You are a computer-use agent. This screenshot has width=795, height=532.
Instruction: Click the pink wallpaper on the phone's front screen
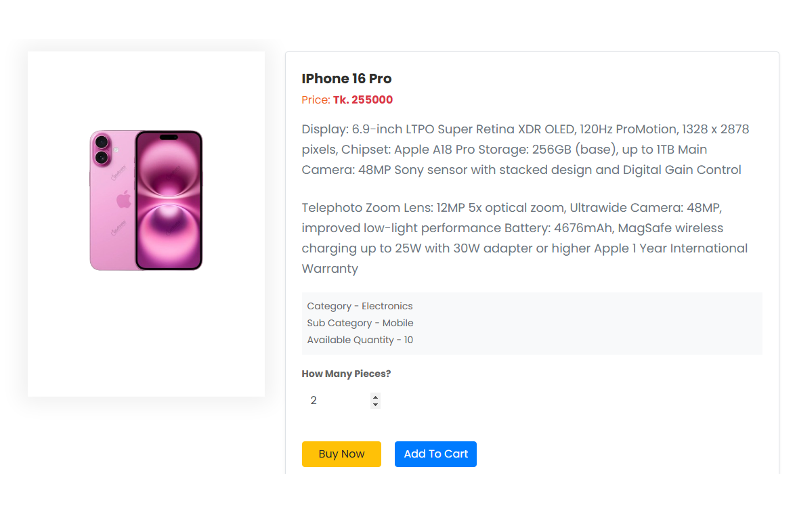[x=169, y=202]
